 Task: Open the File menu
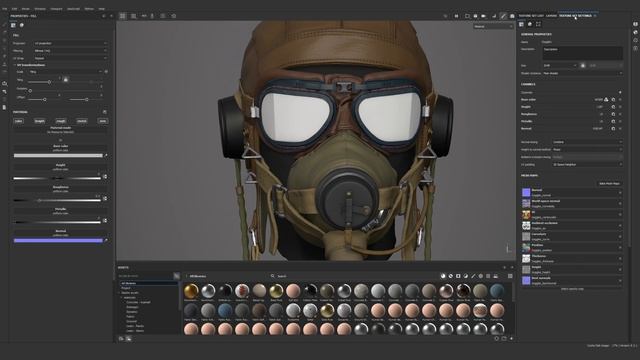(x=5, y=9)
